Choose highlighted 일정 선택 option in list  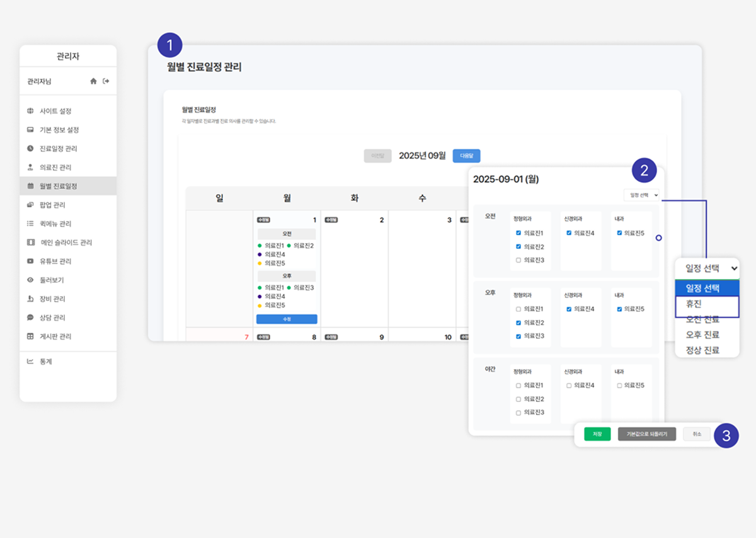tap(707, 289)
